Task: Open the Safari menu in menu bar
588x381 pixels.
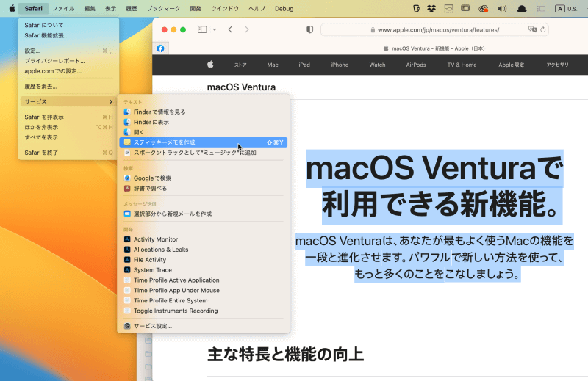Action: (33, 8)
